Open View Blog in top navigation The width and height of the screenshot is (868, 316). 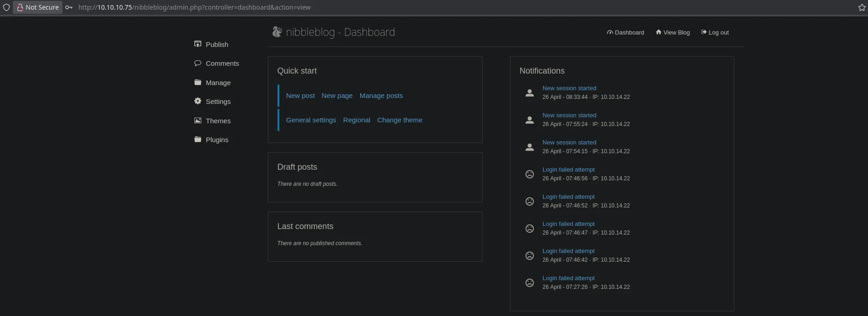pyautogui.click(x=673, y=33)
